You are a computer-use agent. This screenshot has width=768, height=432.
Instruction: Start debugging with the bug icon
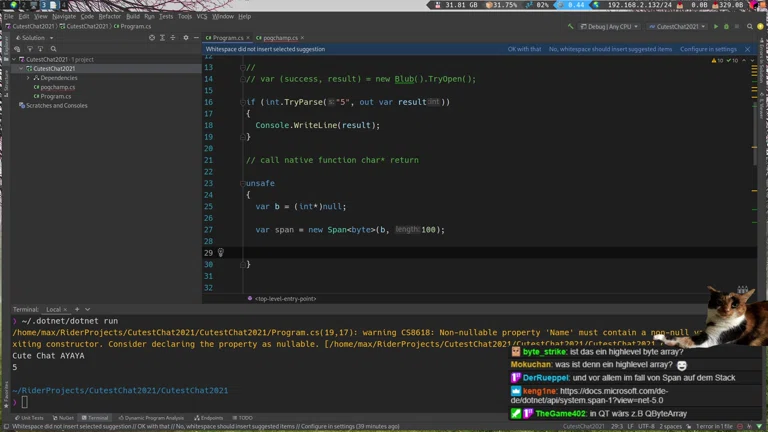pos(726,26)
